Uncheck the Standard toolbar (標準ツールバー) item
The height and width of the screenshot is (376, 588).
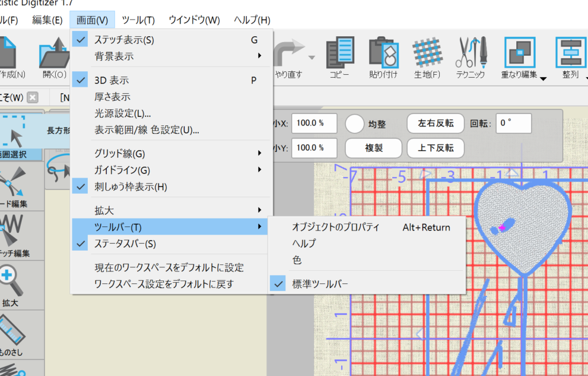tap(320, 283)
